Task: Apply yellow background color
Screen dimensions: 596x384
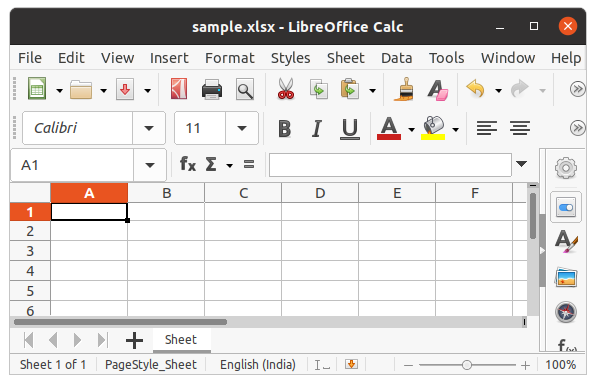Action: [x=433, y=129]
